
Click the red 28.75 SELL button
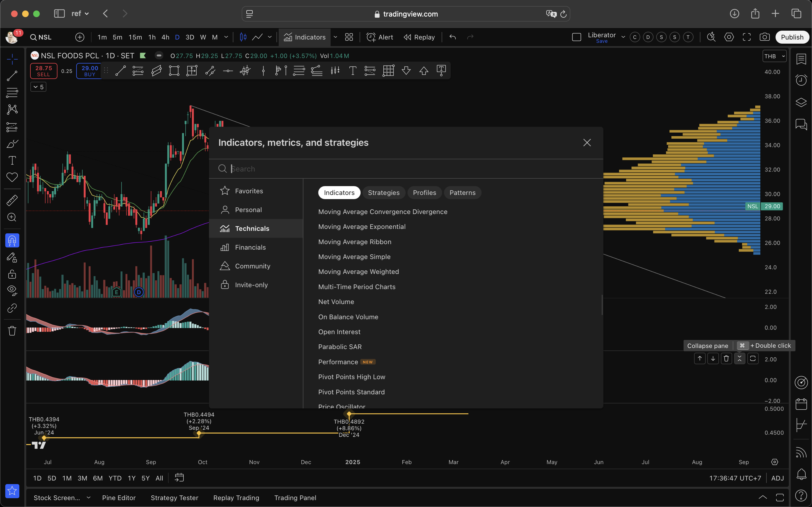tap(44, 71)
